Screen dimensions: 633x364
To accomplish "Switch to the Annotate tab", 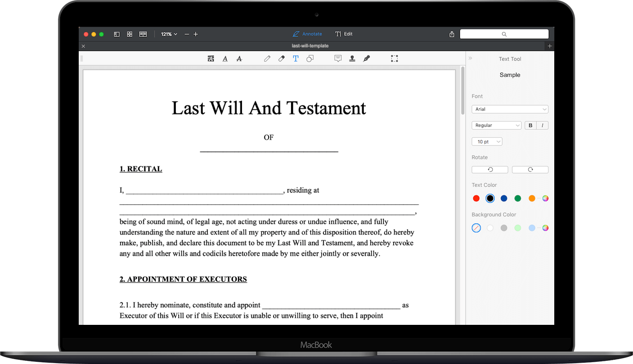I will tap(307, 34).
